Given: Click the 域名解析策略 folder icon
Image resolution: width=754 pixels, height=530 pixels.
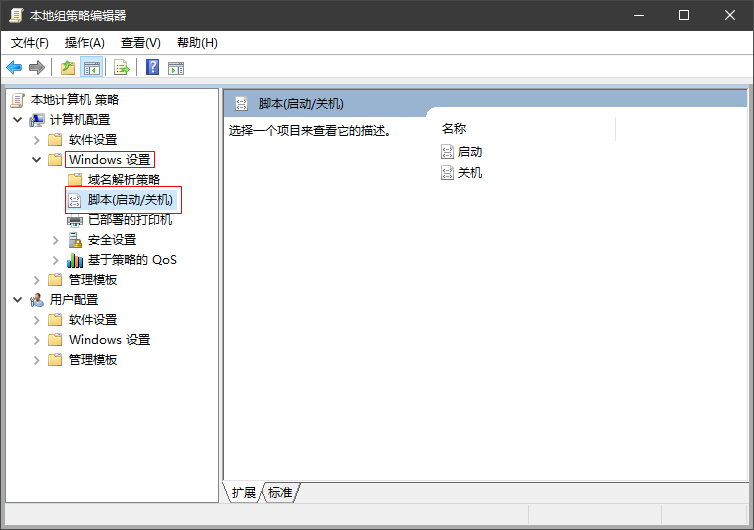Looking at the screenshot, I should [x=75, y=180].
